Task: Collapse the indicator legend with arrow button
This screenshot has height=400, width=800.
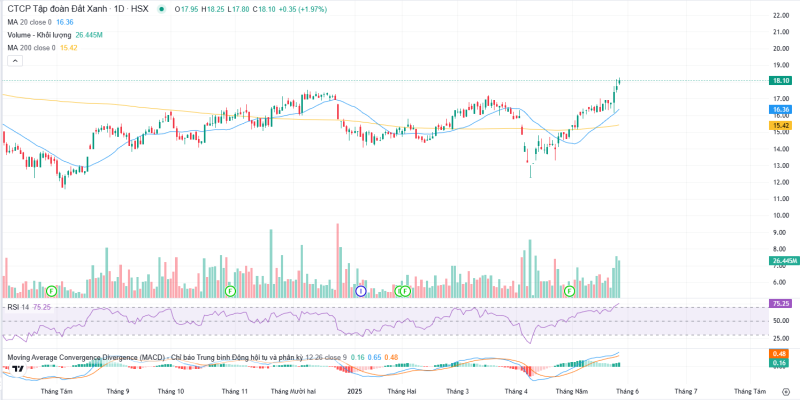Action: coord(15,61)
